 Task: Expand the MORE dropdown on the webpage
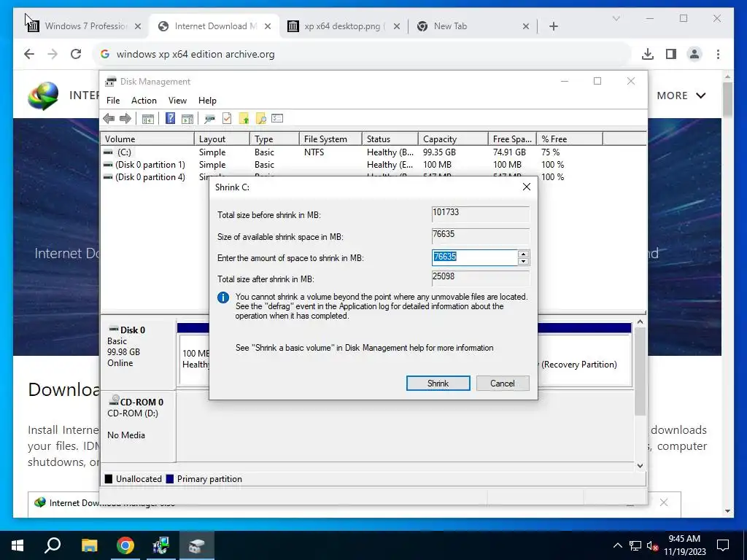tap(681, 96)
